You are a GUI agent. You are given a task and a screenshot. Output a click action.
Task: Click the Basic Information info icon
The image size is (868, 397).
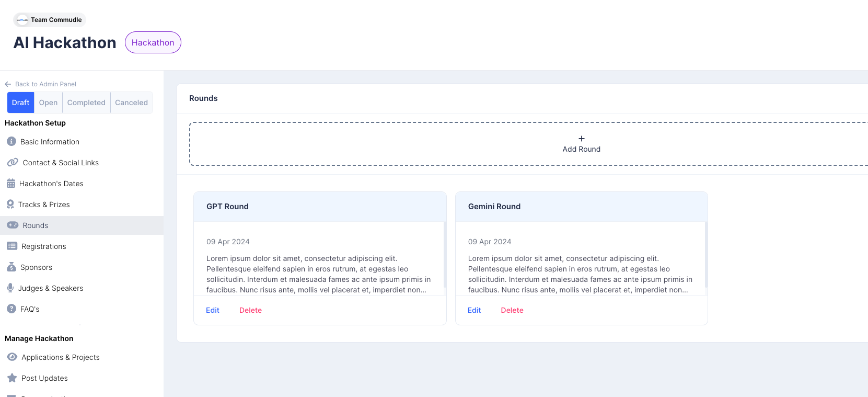[11, 142]
